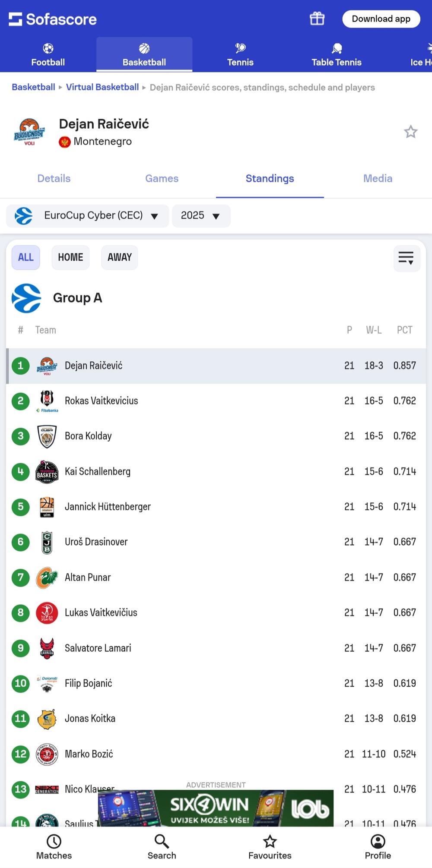Screen dimensions: 432x868
Task: Click the Sofascore logo
Action: (x=53, y=19)
